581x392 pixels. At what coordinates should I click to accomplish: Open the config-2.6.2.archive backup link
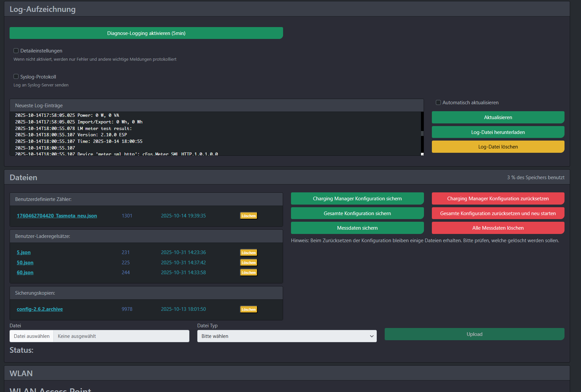click(x=40, y=309)
